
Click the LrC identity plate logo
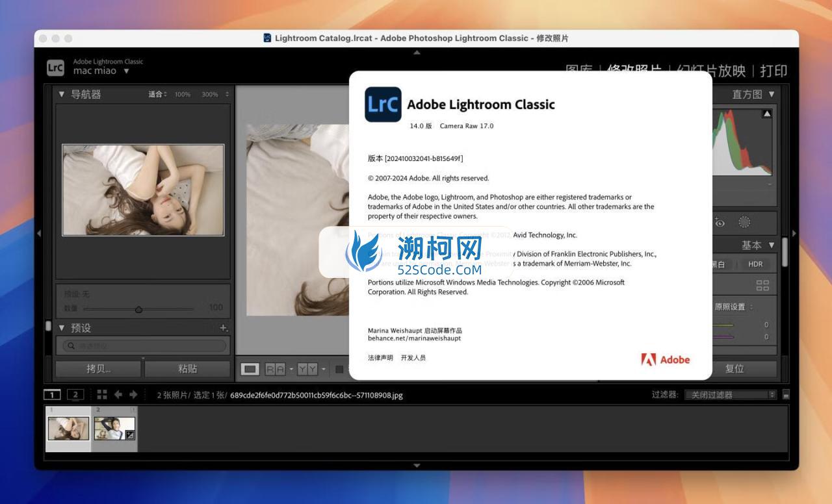55,67
